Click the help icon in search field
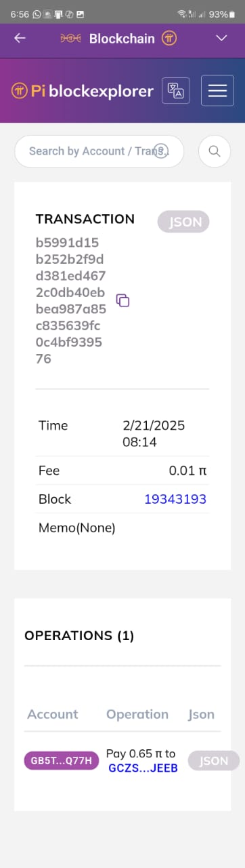This screenshot has width=245, height=868. [x=160, y=150]
